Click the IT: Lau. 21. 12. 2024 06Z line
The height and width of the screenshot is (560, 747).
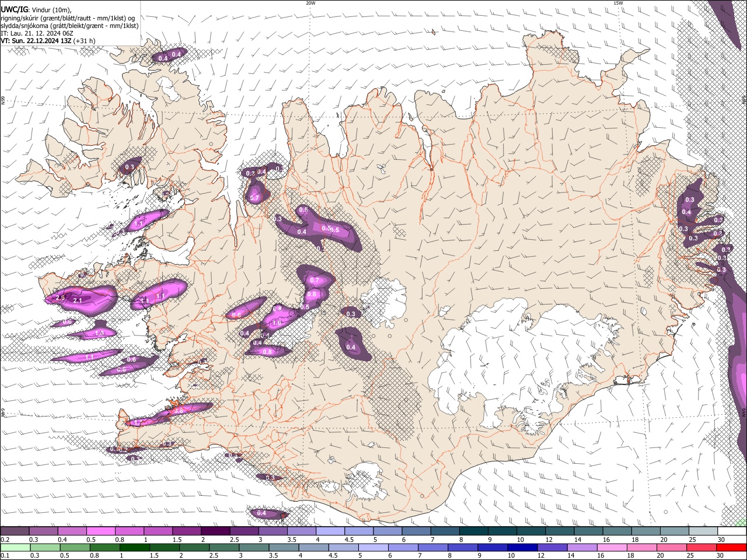pos(36,33)
